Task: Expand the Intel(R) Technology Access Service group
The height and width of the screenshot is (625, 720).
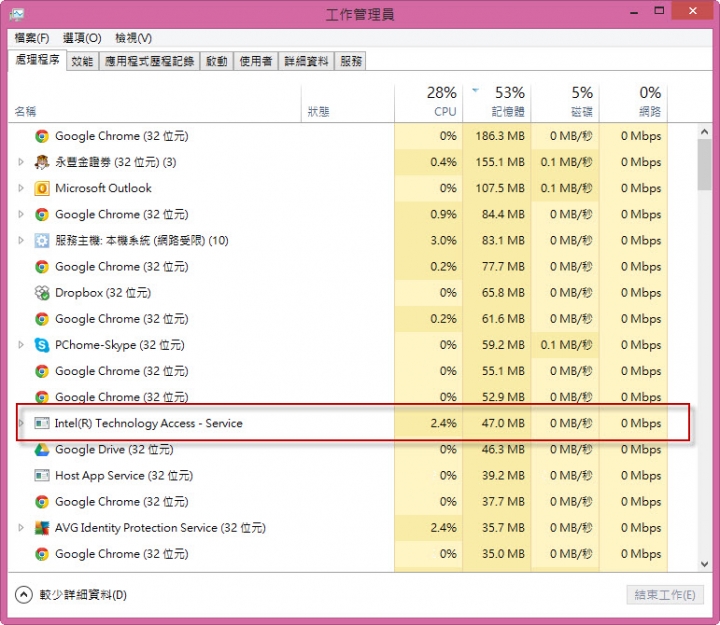Action: click(x=21, y=422)
